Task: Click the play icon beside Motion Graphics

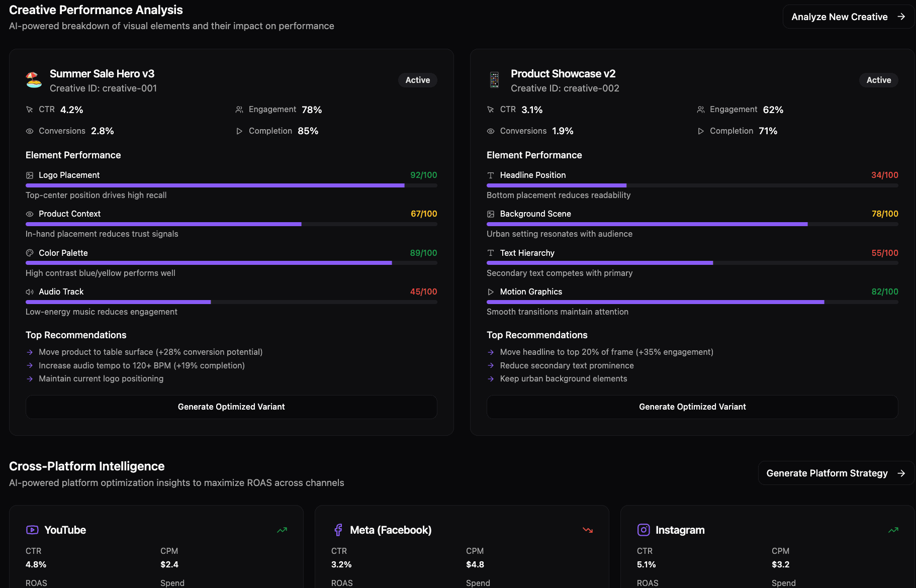Action: [491, 292]
